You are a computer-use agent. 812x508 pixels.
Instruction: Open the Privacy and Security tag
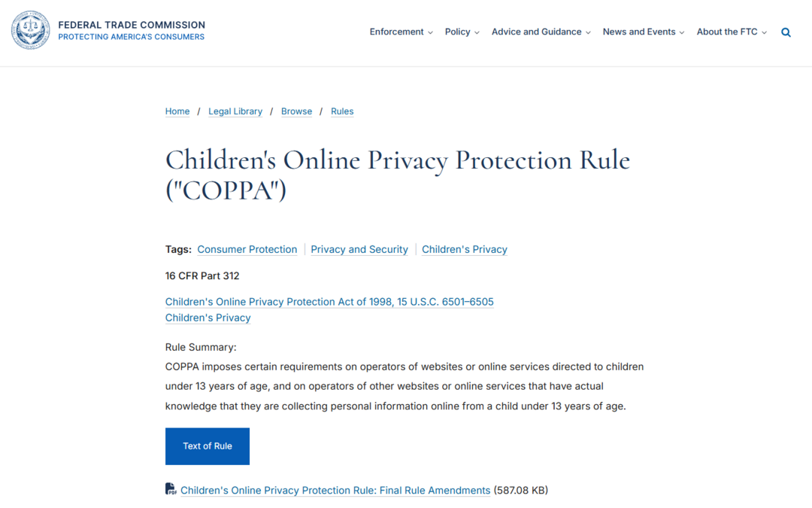coord(359,249)
